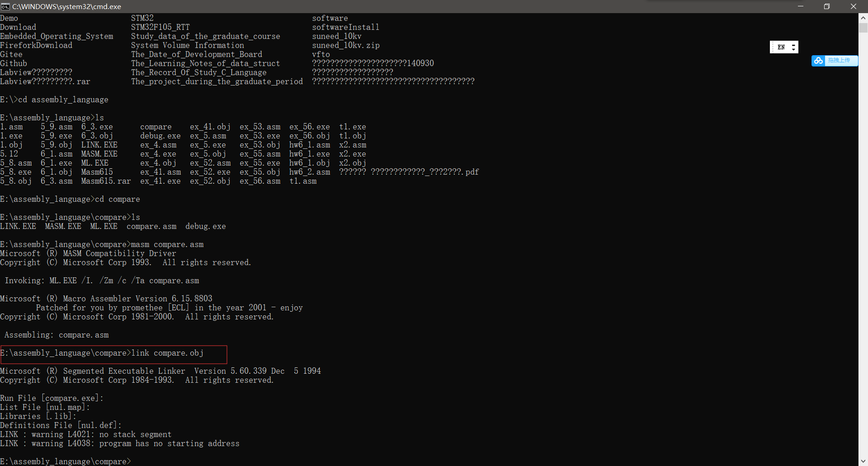Click The_Date_of_Development_Board entry

pyautogui.click(x=197, y=54)
